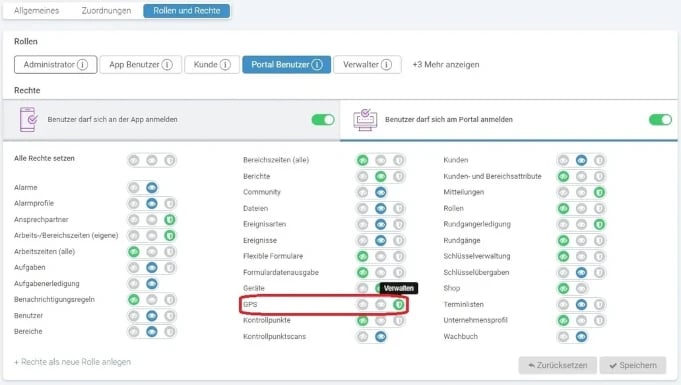
Task: Click the view eye icon for Wachbuch
Action: pyautogui.click(x=581, y=337)
